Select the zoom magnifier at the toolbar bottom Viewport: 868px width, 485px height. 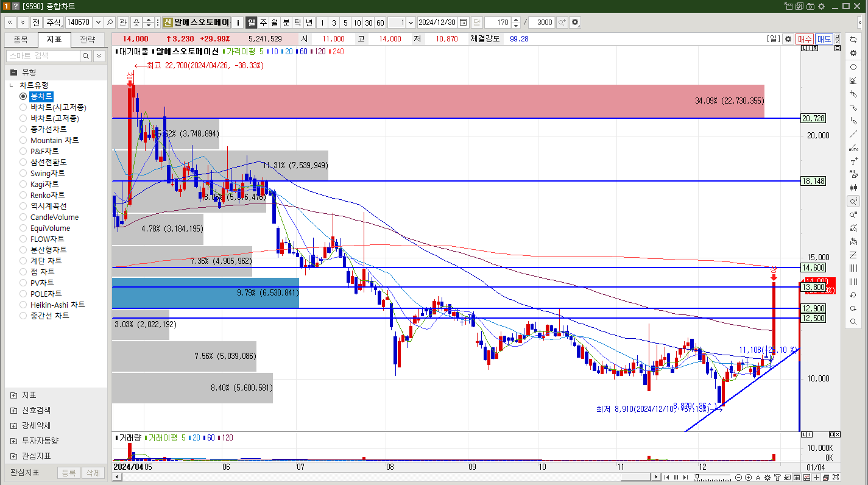click(853, 322)
